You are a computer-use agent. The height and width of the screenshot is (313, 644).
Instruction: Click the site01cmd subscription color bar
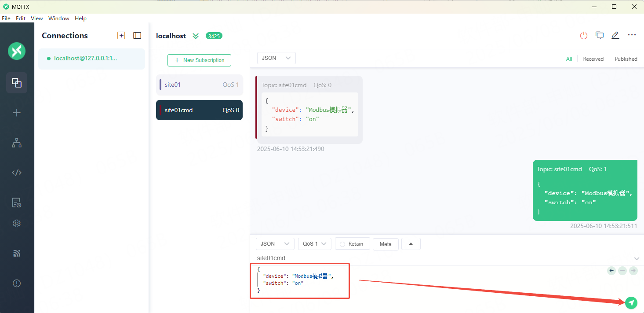[161, 110]
